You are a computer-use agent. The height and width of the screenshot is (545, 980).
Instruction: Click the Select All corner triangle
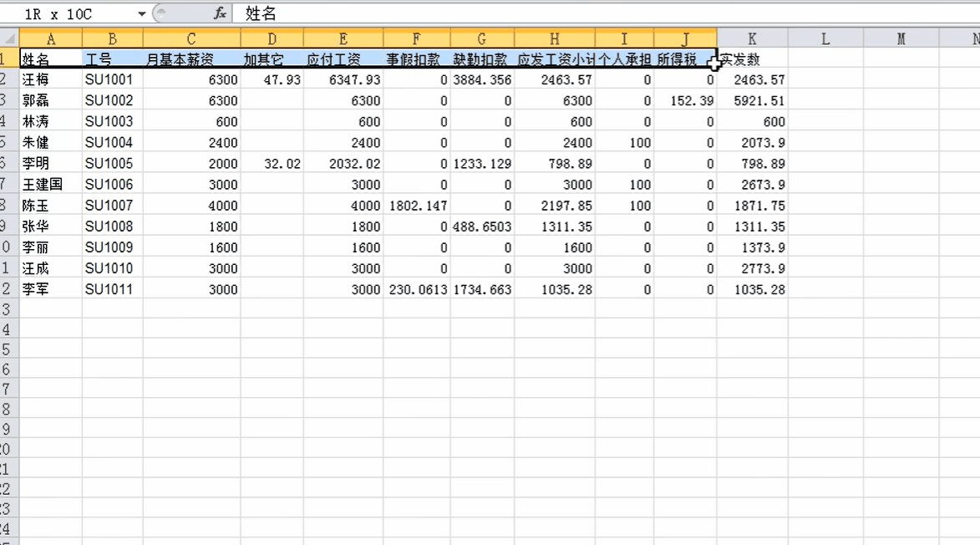tap(9, 39)
